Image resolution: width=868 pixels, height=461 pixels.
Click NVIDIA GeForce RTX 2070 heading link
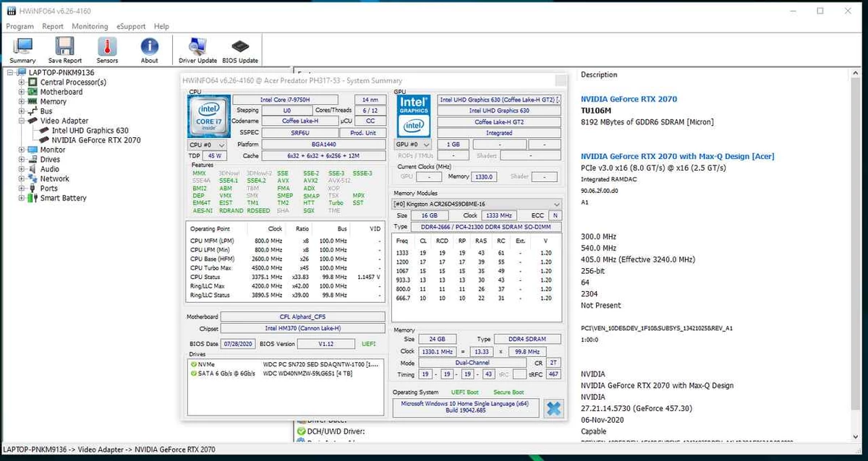pos(629,99)
